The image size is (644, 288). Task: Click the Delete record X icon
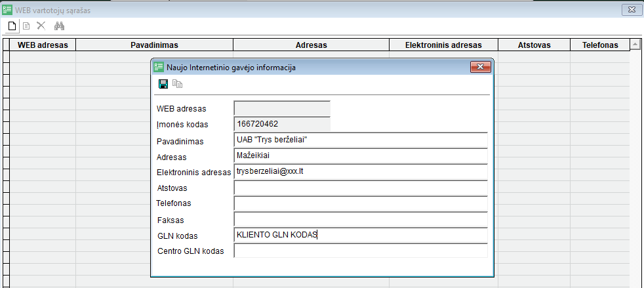pyautogui.click(x=41, y=26)
